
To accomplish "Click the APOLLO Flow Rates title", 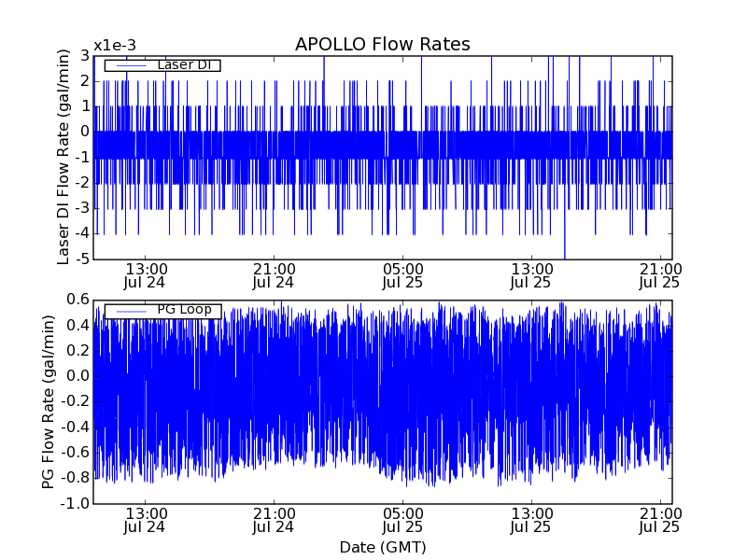I will click(383, 44).
